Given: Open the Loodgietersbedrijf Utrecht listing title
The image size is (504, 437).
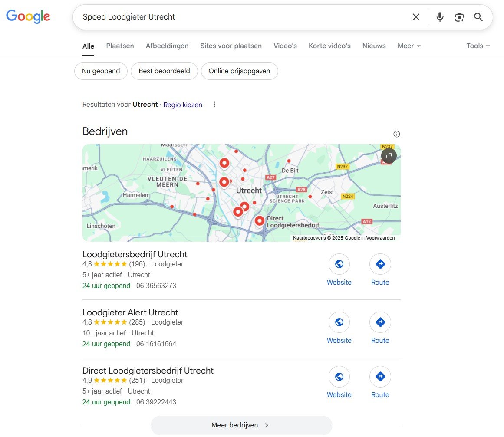Looking at the screenshot, I should click(x=135, y=254).
